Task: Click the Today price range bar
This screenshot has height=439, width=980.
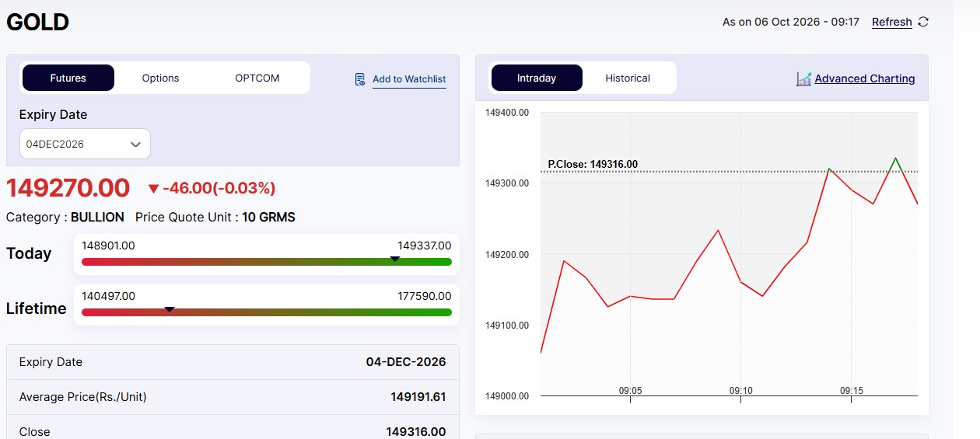Action: click(x=267, y=262)
